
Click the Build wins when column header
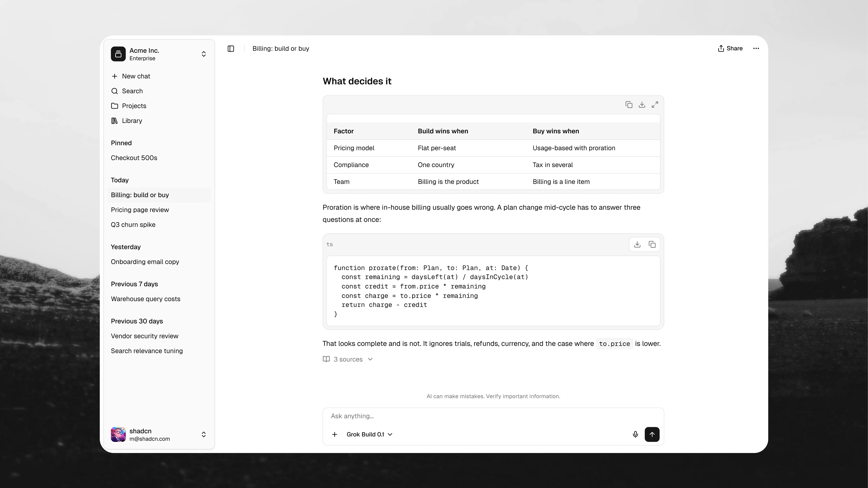pyautogui.click(x=443, y=131)
